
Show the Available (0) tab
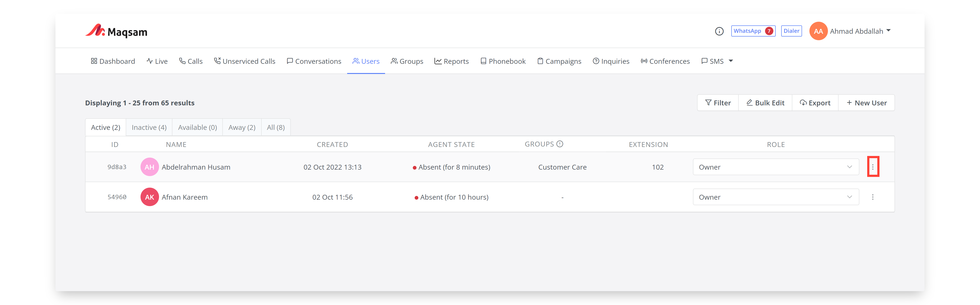[197, 127]
